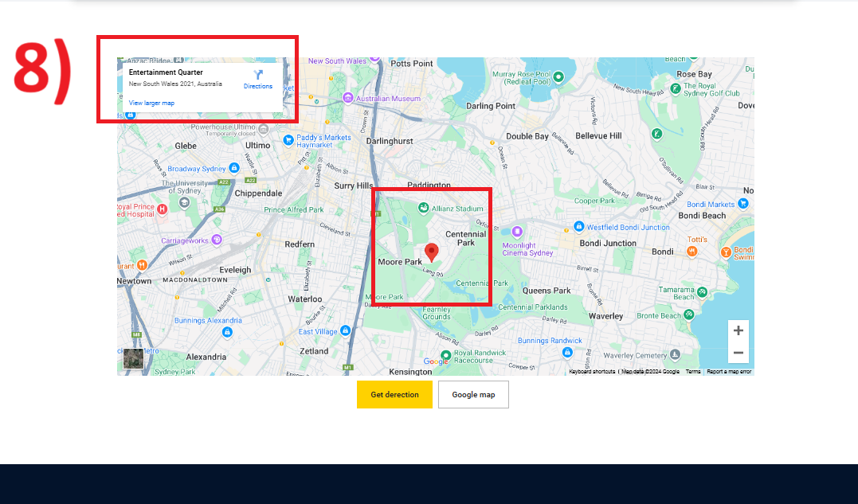Click the Zetland suburb label
The width and height of the screenshot is (858, 504).
(314, 351)
